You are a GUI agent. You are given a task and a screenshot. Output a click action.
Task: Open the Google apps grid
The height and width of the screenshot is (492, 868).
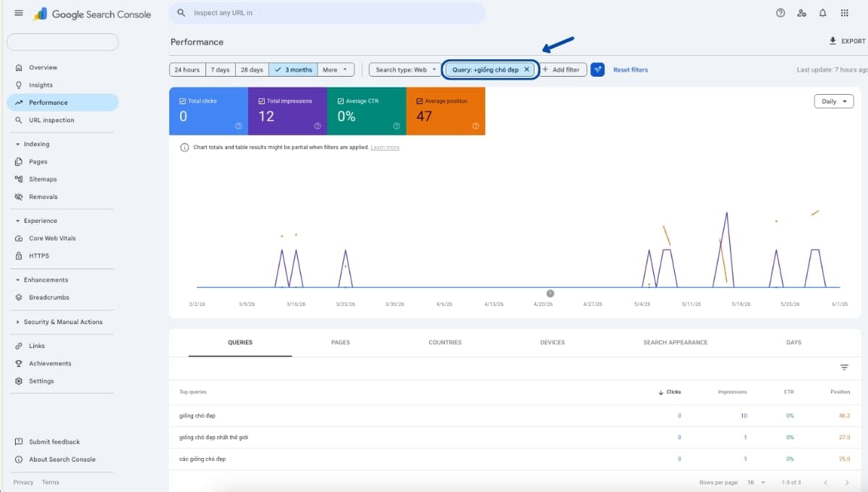coord(844,13)
